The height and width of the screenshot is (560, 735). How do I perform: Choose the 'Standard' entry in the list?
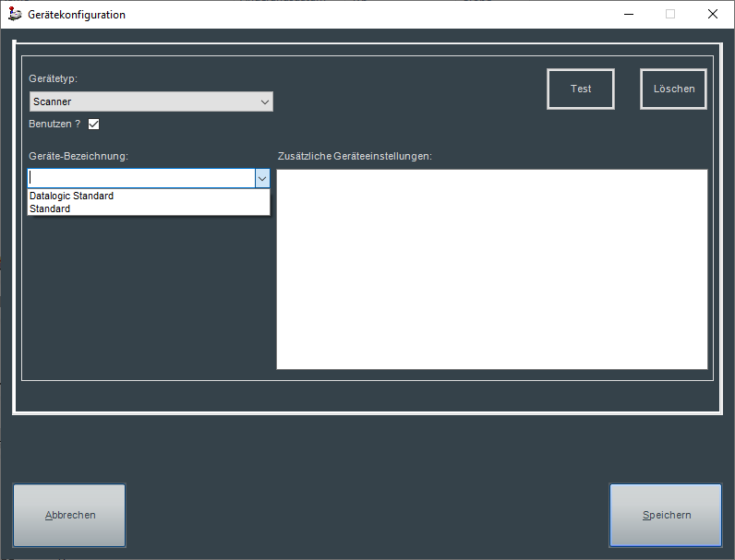pos(50,209)
